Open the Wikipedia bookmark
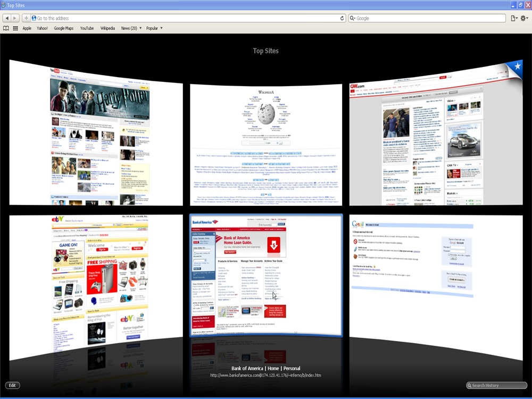The image size is (532, 399). [x=107, y=28]
